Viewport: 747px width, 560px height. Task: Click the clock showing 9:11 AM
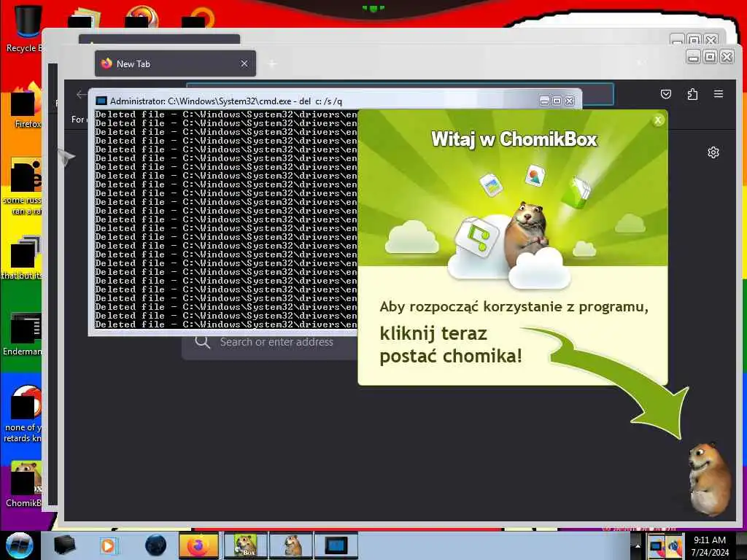pyautogui.click(x=710, y=545)
